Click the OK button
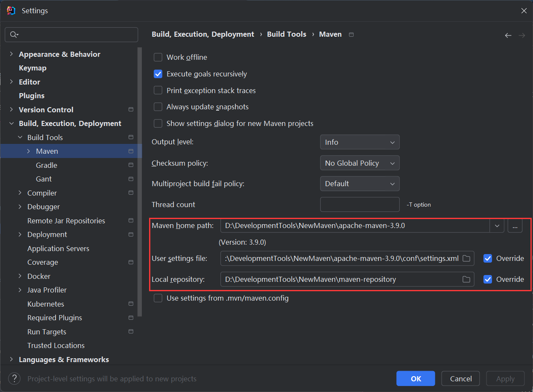533x392 pixels. point(416,378)
